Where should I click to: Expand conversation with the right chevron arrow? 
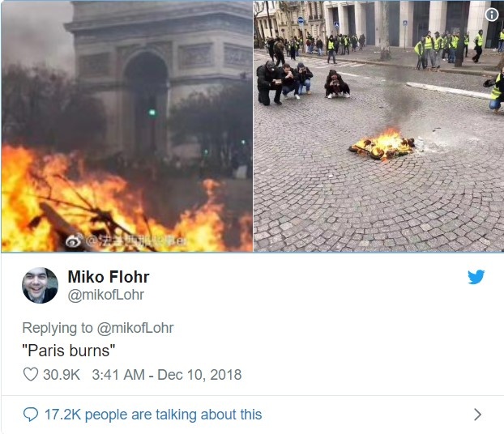pos(478,415)
